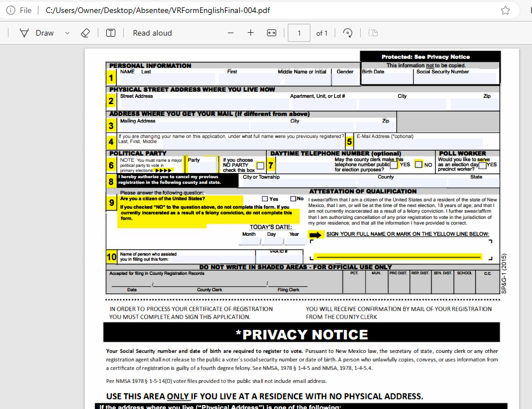Activate the Add text tool
Viewport: 532px width, 409px height.
[x=111, y=33]
